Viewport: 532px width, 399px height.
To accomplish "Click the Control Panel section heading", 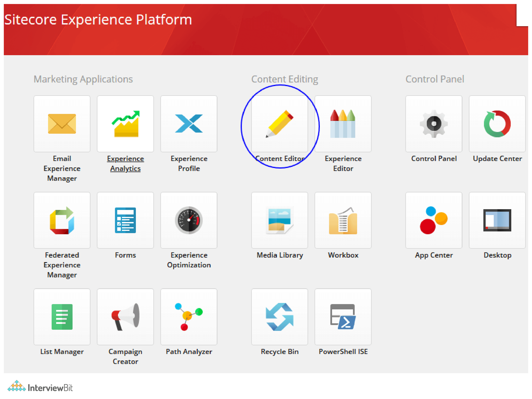I will 435,79.
